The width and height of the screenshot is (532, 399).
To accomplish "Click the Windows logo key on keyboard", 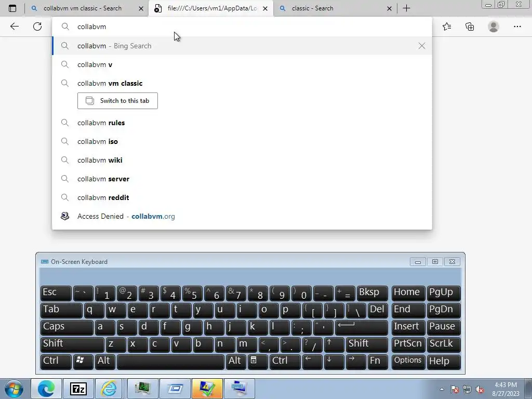I will [x=83, y=362].
